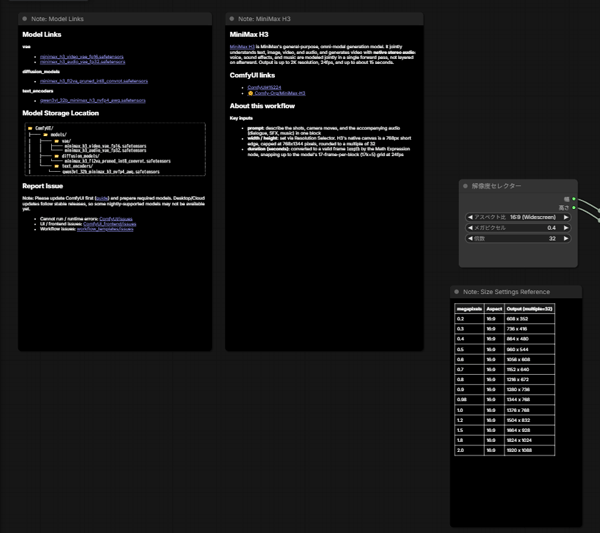Open the アスペクト比 16:9 (Widescreen) selector
The image size is (600, 533).
[x=518, y=217]
